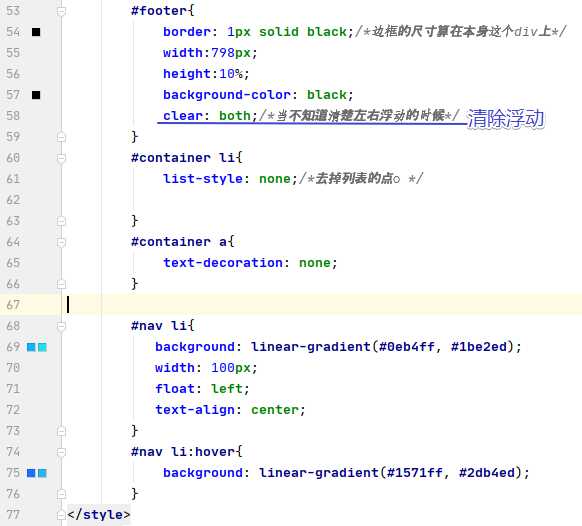Image resolution: width=582 pixels, height=526 pixels.
Task: Click the fold end marker on line 73
Action: 61,431
